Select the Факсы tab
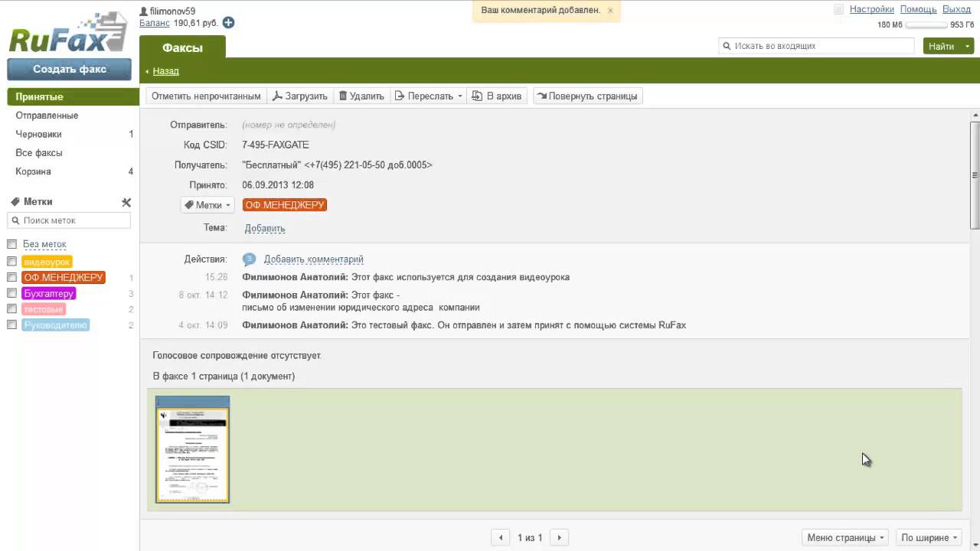Viewport: 980px width, 551px height. pyautogui.click(x=182, y=47)
